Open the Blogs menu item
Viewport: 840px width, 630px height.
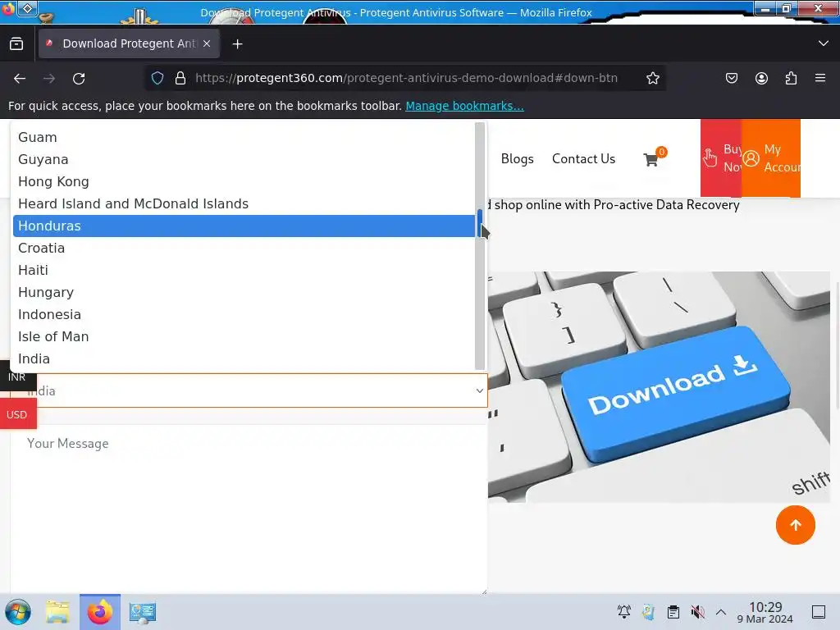tap(517, 159)
